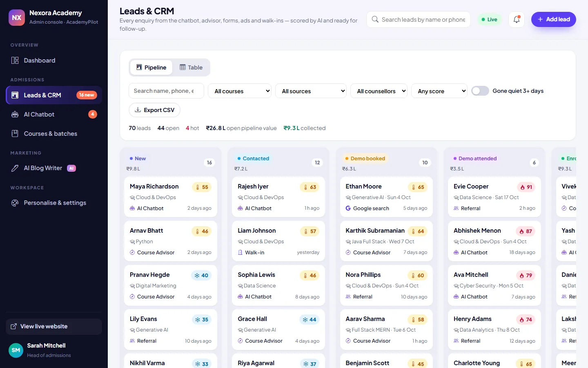
Task: Click the New column count 16
Action: [x=209, y=163]
